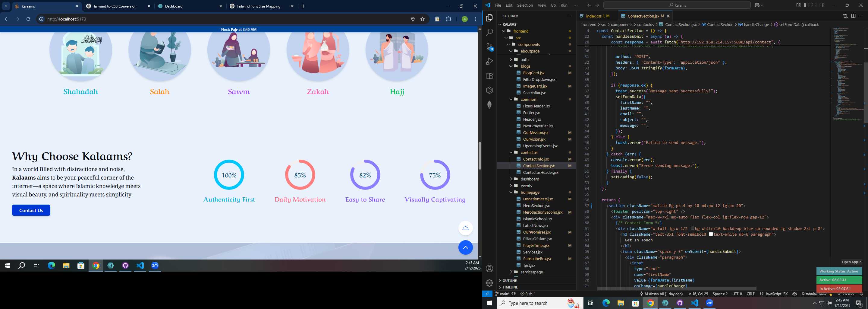The width and height of the screenshot is (868, 309).
Task: Click the 85% Daily Motivation progress ring
Action: 300,175
